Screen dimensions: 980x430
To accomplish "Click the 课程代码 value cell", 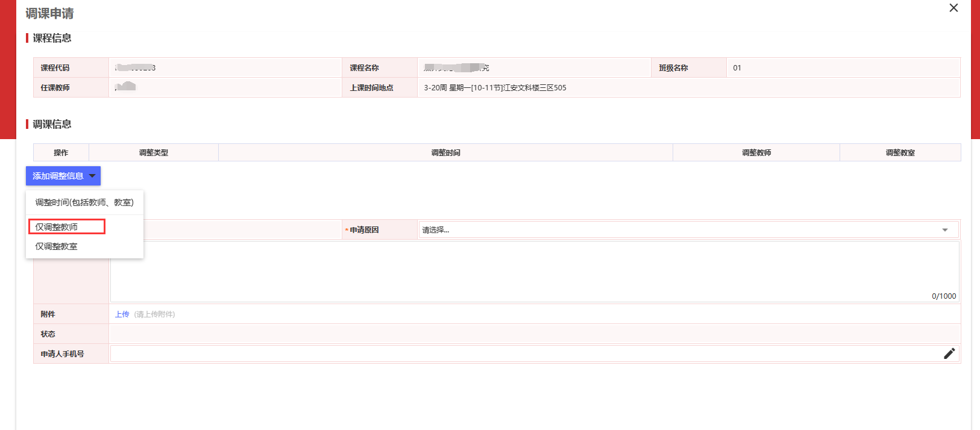I will point(224,68).
